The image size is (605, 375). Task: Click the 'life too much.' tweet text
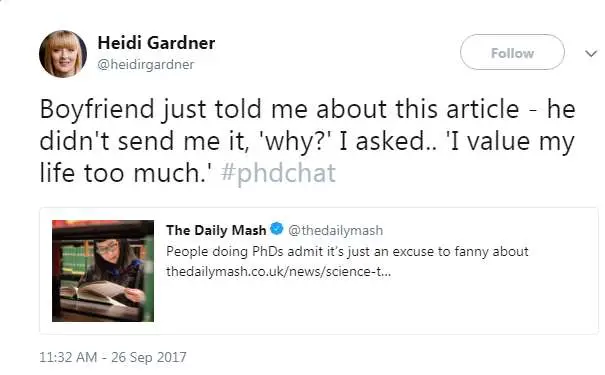[126, 172]
